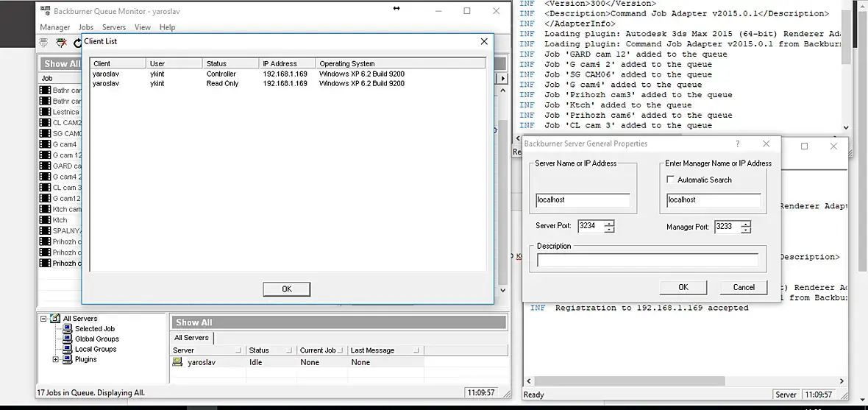Decrease the Server Port with the down arrow
The width and height of the screenshot is (868, 410).
(610, 229)
